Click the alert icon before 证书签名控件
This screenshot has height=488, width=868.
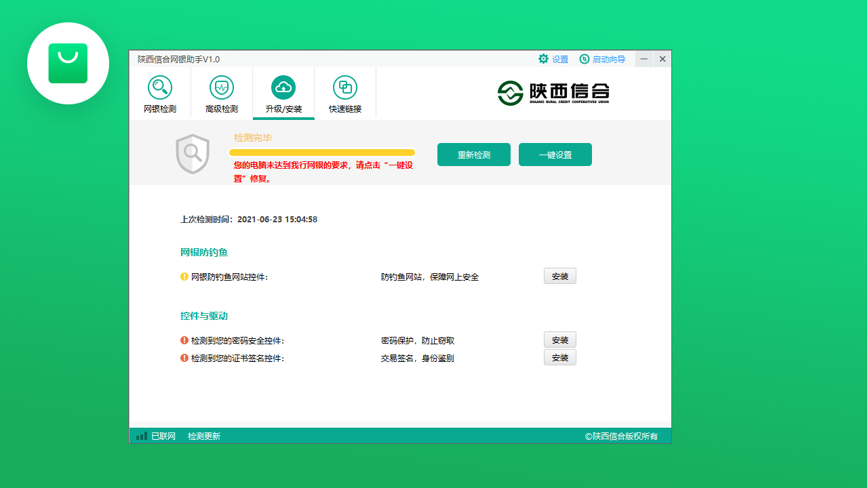coord(183,358)
